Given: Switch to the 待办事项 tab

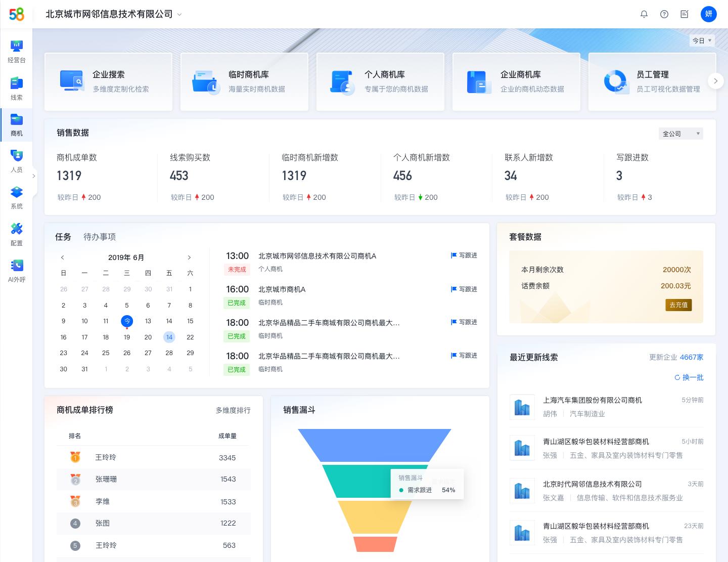Looking at the screenshot, I should (100, 237).
